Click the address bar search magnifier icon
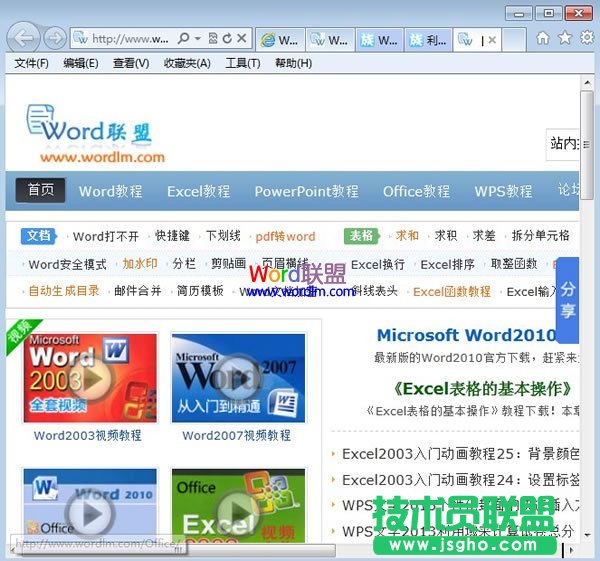The width and height of the screenshot is (600, 561). pyautogui.click(x=183, y=39)
